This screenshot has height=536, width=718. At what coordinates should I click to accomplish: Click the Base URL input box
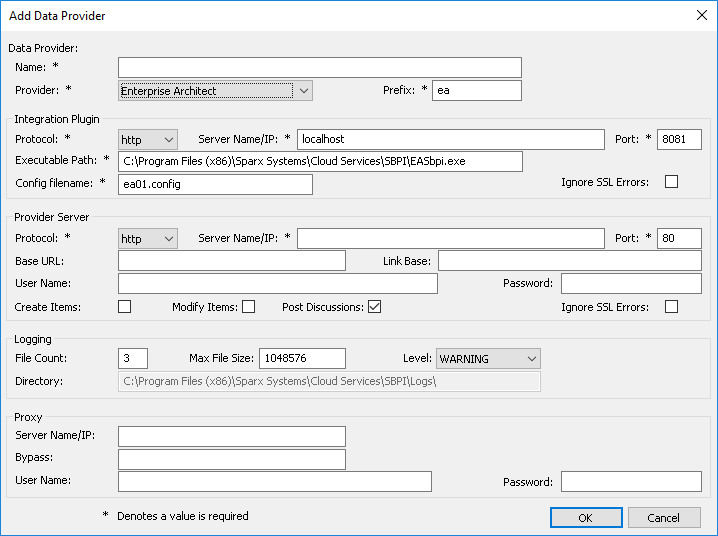click(231, 261)
